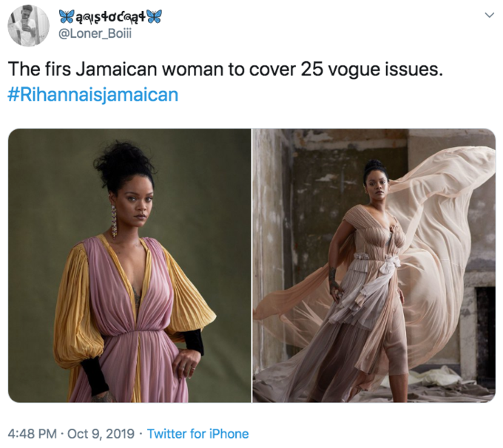The width and height of the screenshot is (503, 448).
Task: Click the right butterfly emoji in display name
Action: click(x=155, y=16)
